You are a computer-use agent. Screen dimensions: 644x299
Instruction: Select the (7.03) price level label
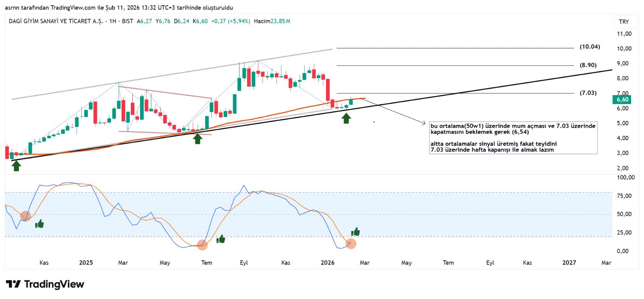click(588, 93)
